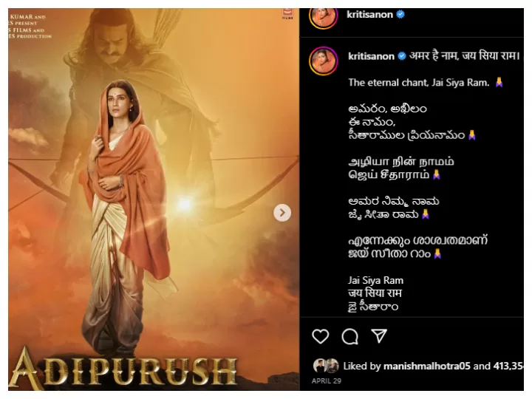This screenshot has width=532, height=399.
Task: Click the 'Jai Siya Ram' text near caption end
Action: coord(375,280)
